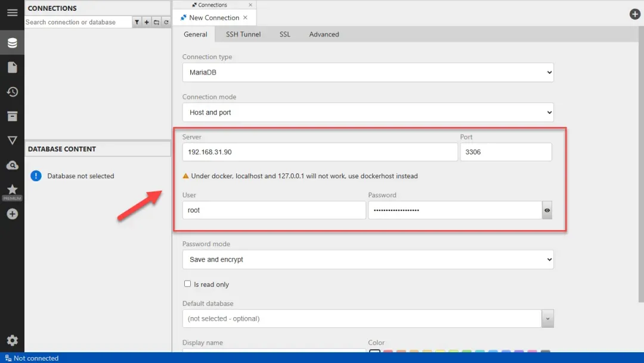Screen dimensions: 644x363
Task: Click the docker localhost warning text
Action: [x=304, y=176]
